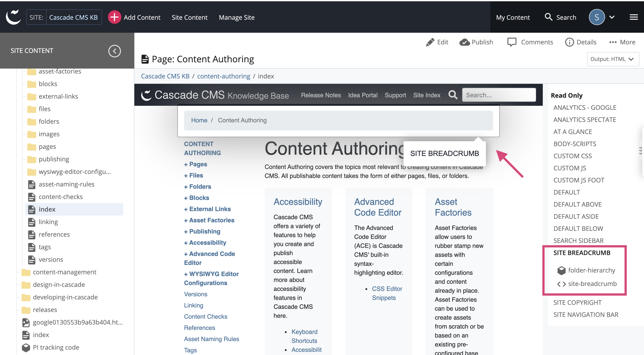Viewport: 644px width, 355px height.
Task: Click the blocks folder icon
Action: click(x=32, y=84)
